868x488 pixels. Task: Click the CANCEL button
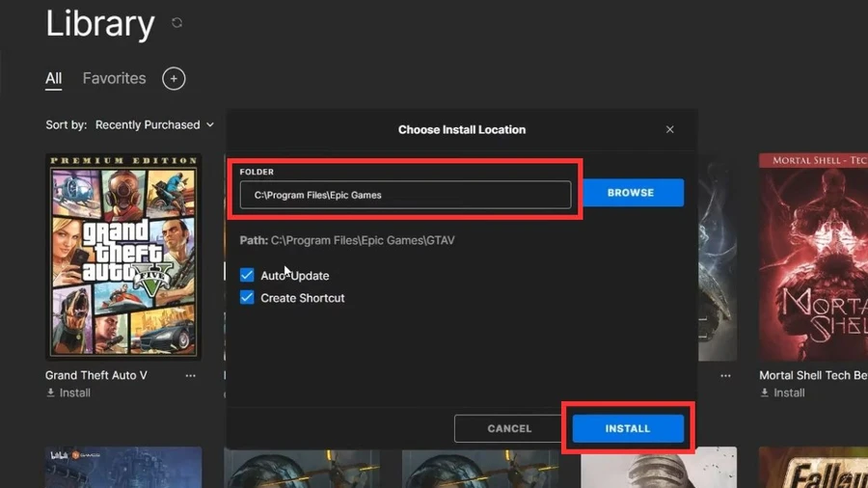[508, 428]
